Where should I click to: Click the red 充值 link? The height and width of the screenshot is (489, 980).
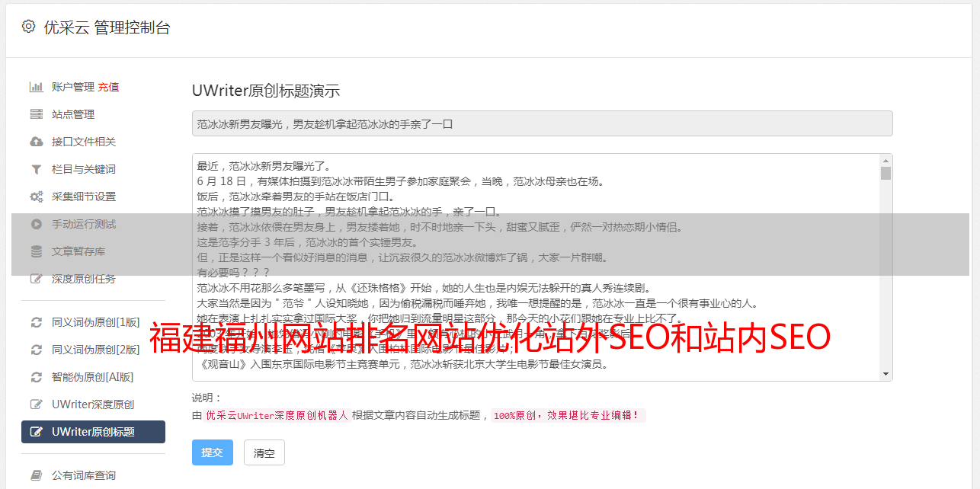pyautogui.click(x=108, y=87)
